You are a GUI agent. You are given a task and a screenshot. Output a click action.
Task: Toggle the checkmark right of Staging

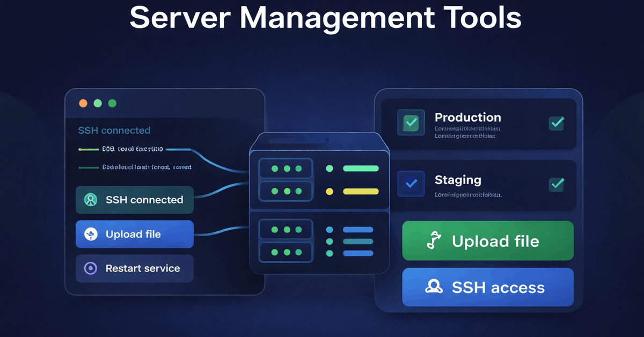click(557, 185)
